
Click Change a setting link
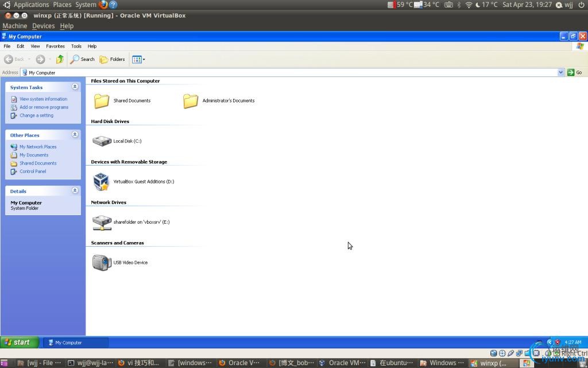36,116
